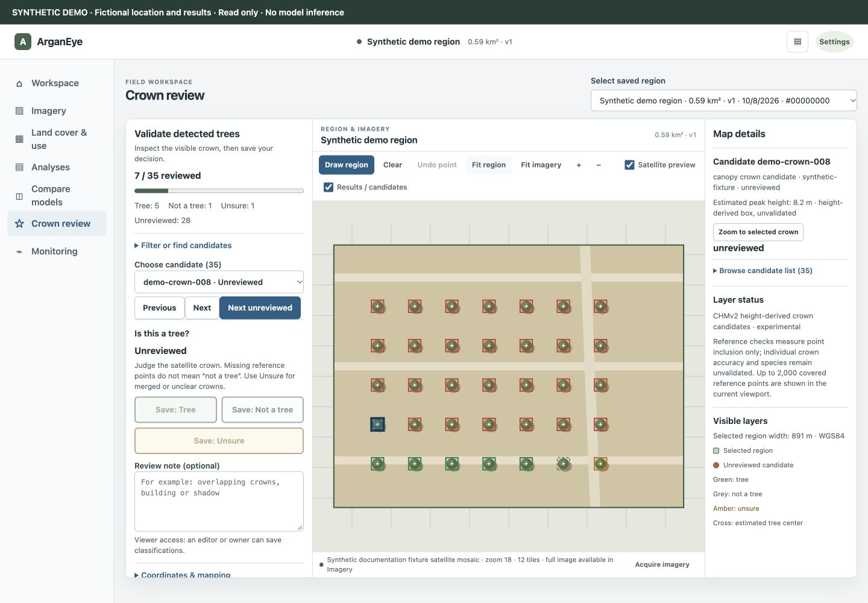Click the Settings button
Image resolution: width=868 pixels, height=603 pixels.
pos(834,42)
